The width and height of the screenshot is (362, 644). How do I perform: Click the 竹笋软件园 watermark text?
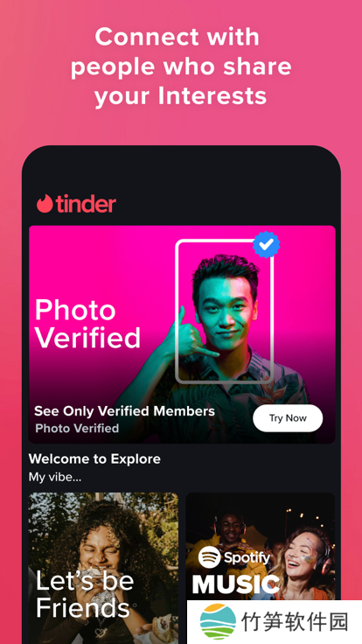point(295,621)
